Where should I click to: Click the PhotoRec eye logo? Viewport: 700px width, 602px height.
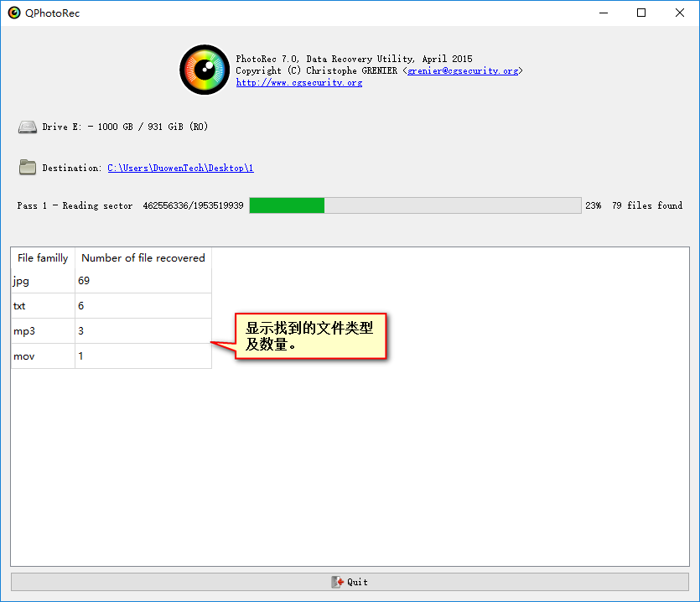click(205, 70)
